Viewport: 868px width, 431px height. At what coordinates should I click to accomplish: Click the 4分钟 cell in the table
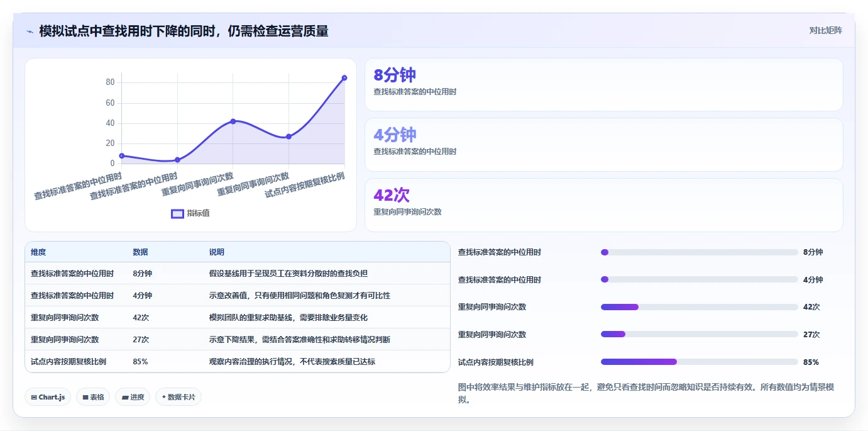143,296
